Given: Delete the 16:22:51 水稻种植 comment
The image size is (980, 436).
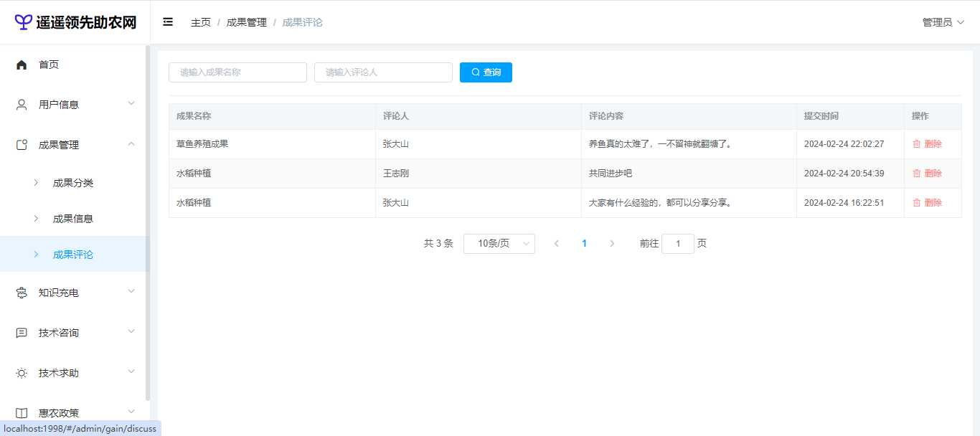Looking at the screenshot, I should pyautogui.click(x=927, y=203).
